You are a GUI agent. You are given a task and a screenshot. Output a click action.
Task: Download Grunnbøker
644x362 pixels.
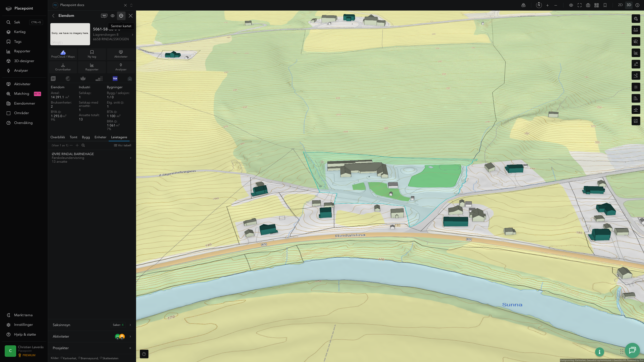pos(63,67)
